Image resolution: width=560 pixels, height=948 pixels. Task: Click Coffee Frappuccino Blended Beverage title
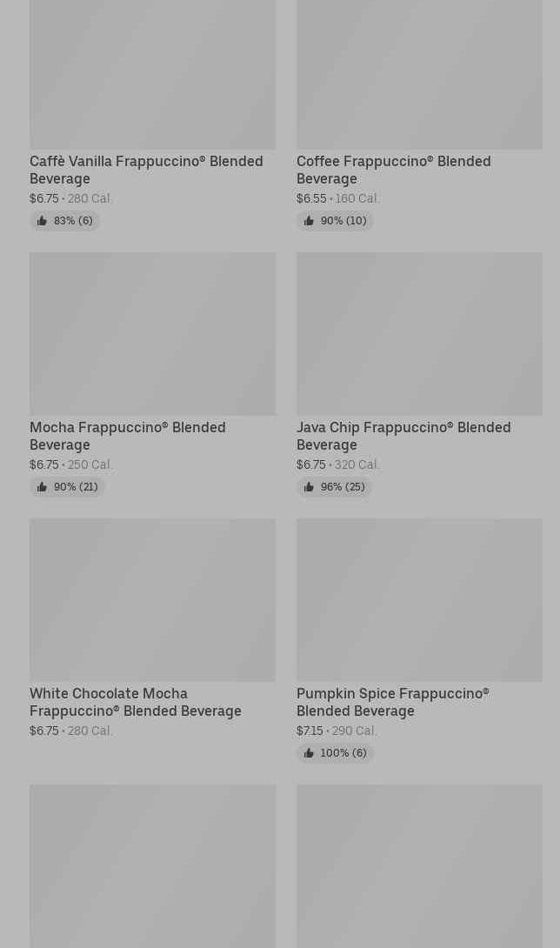(393, 170)
